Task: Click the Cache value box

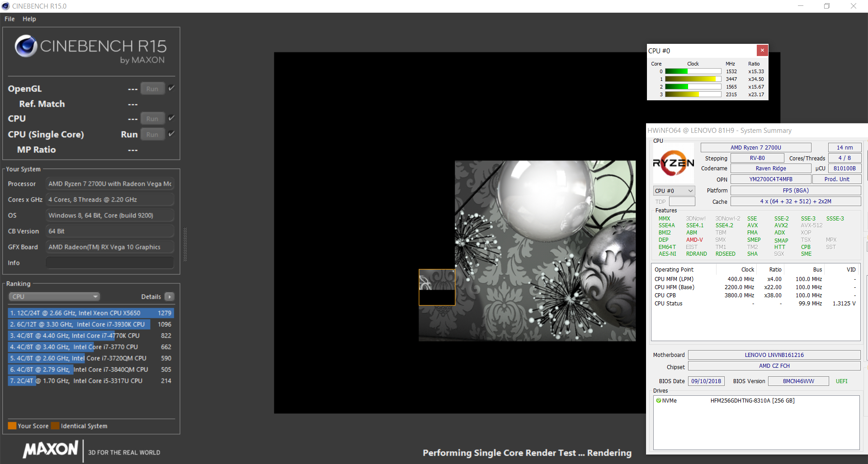Action: [796, 201]
